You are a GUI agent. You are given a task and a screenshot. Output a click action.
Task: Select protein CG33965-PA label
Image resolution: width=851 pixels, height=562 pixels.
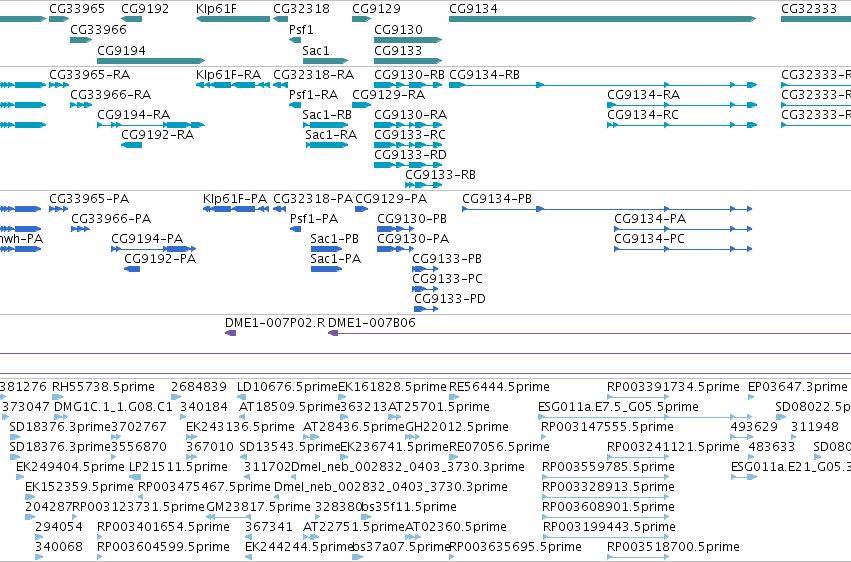tap(89, 199)
